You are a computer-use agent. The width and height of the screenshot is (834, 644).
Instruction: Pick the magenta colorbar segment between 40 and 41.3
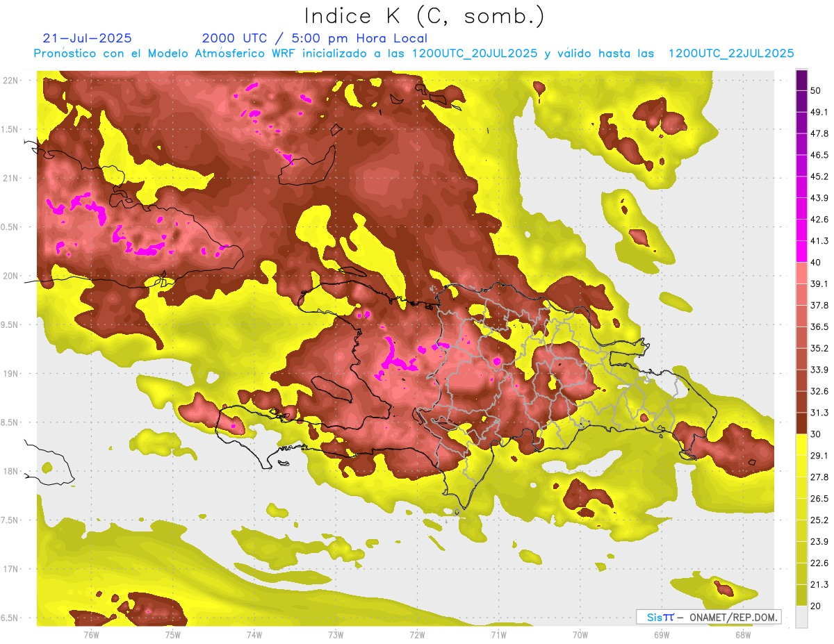pos(801,251)
